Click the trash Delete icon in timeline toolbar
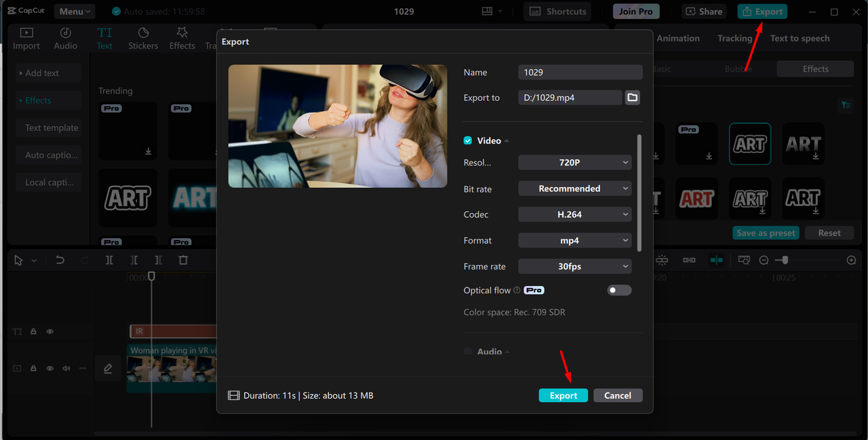This screenshot has width=868, height=440. coord(183,260)
